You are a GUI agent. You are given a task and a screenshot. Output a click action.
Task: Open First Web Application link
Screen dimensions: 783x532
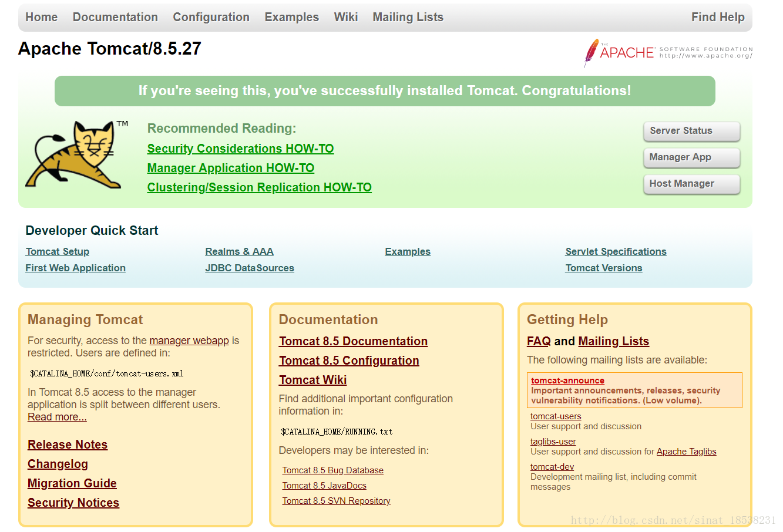tap(75, 268)
